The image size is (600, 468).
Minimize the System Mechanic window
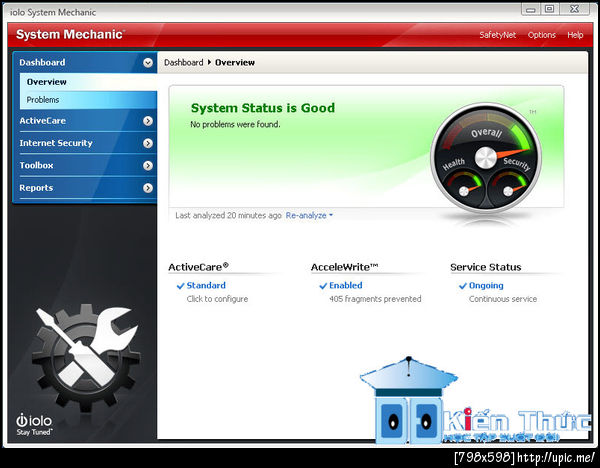click(x=531, y=9)
